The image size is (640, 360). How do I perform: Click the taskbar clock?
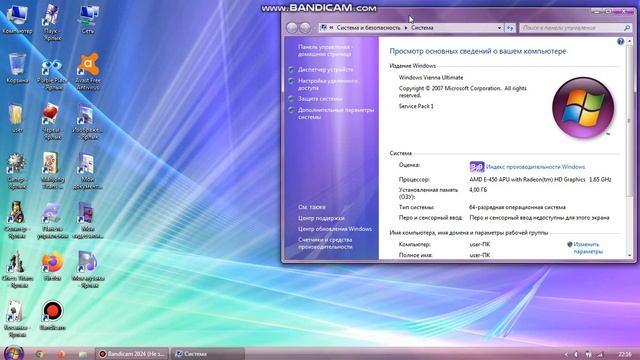pyautogui.click(x=625, y=354)
